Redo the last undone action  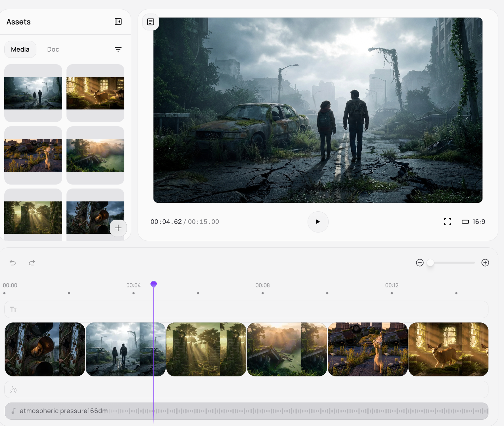[32, 263]
